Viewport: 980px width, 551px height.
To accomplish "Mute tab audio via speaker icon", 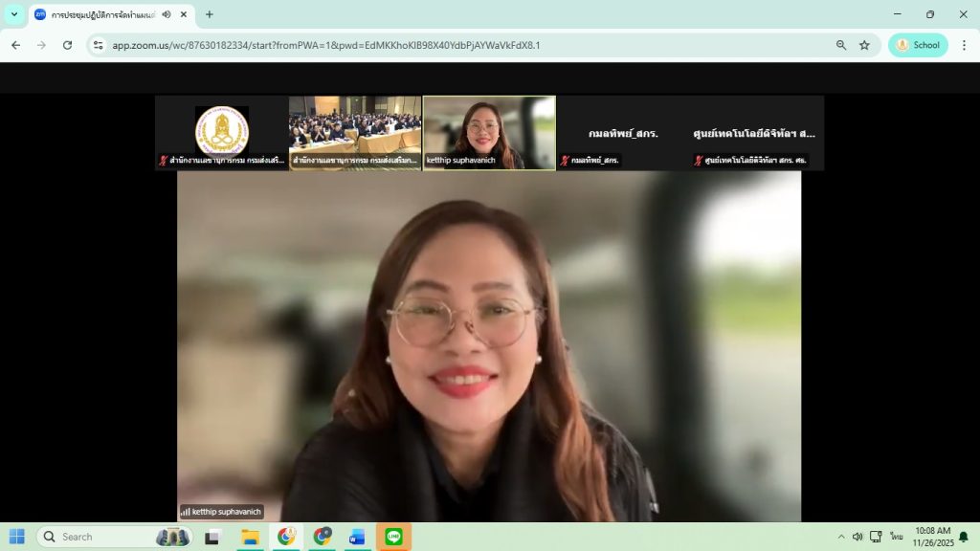I will [x=167, y=14].
